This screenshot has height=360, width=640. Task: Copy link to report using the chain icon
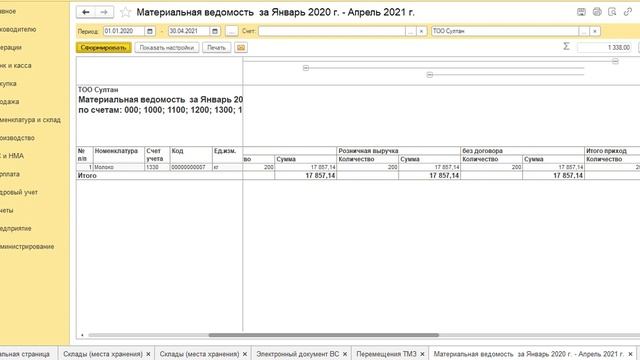[x=627, y=12]
